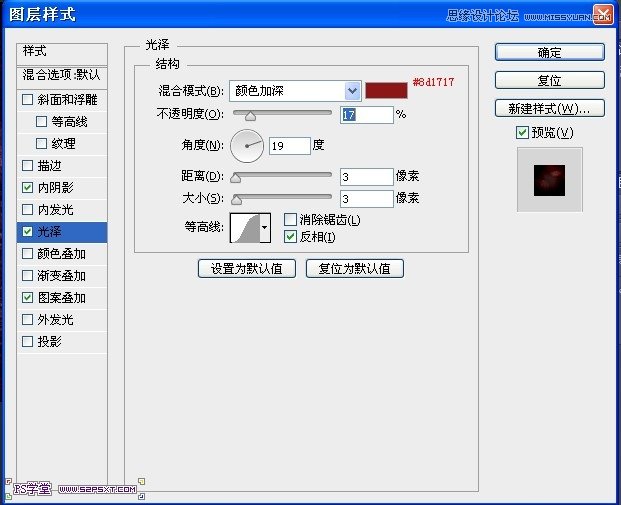
Task: Focus the 大小 pixel value field
Action: pos(367,198)
